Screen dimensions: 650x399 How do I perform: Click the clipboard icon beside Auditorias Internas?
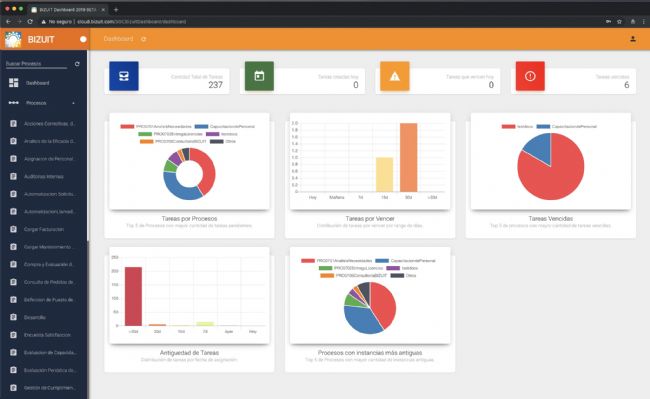(13, 177)
